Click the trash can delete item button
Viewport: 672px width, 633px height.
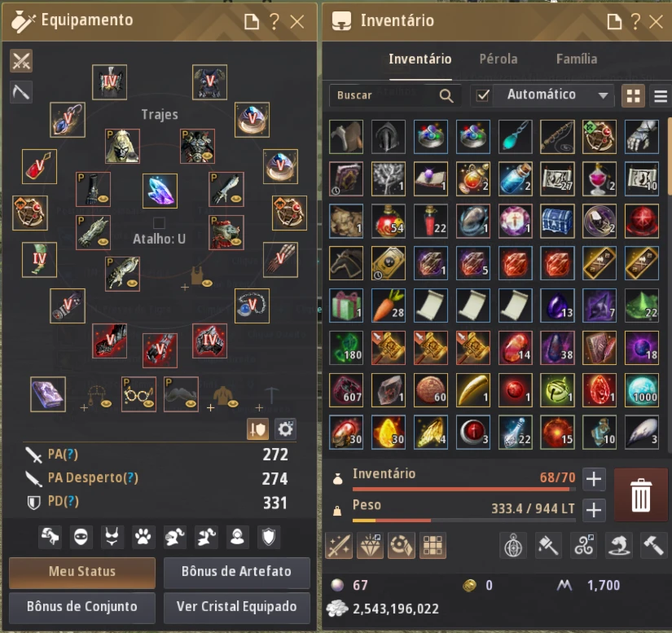coord(640,495)
